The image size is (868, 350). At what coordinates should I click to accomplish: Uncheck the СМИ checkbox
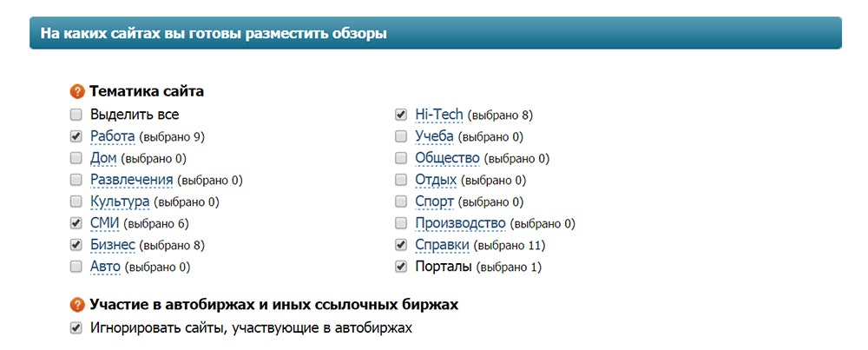76,223
